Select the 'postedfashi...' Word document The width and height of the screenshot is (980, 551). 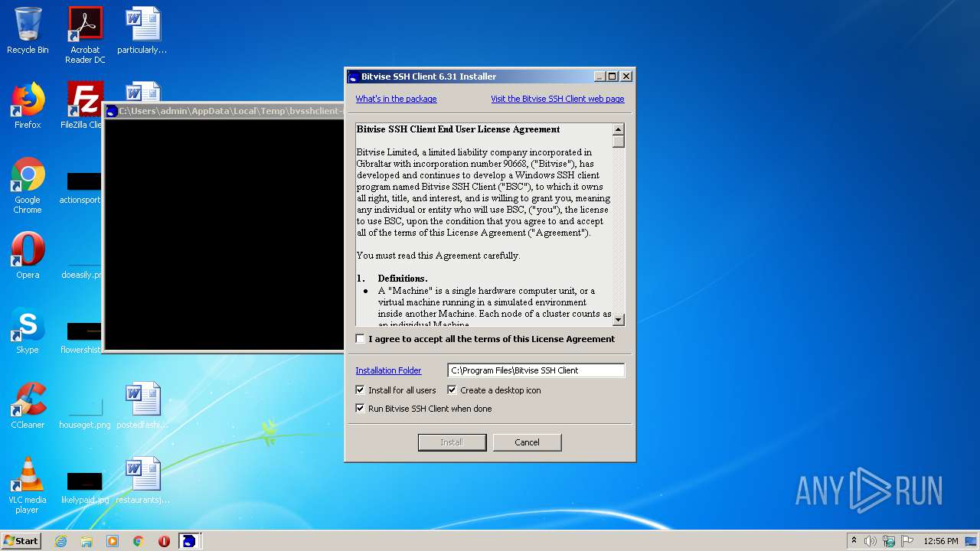(x=142, y=406)
